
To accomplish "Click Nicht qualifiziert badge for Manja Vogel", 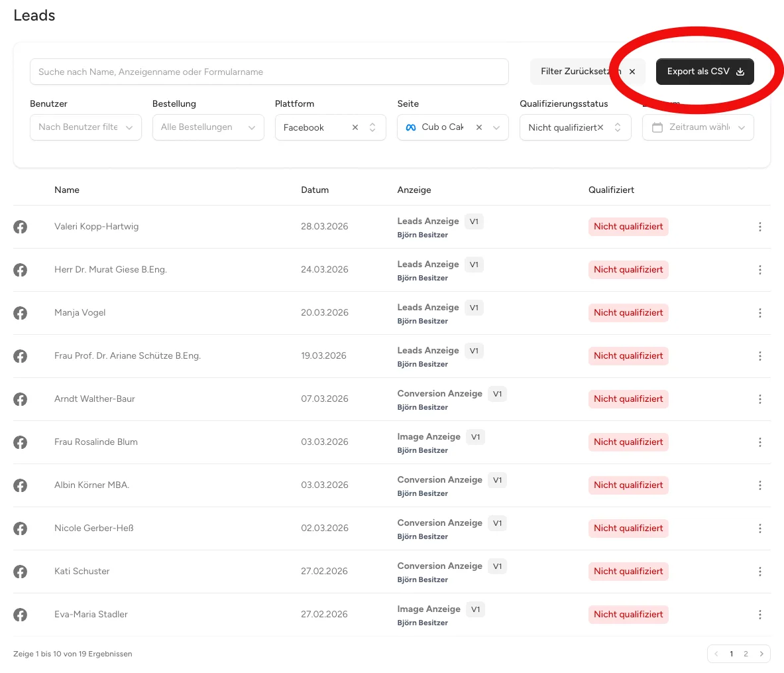I will coord(628,313).
